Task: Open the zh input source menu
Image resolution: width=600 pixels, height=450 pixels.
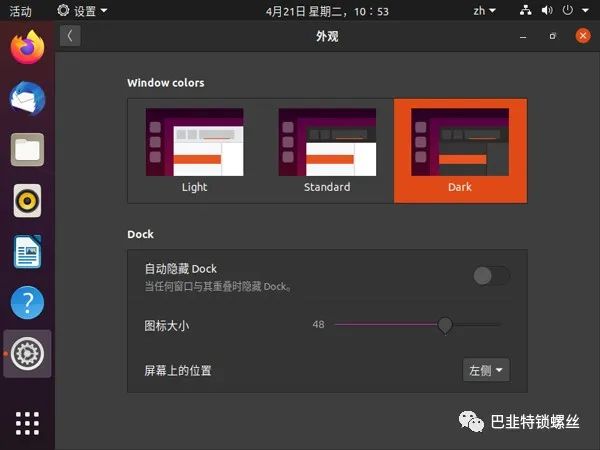Action: 484,11
